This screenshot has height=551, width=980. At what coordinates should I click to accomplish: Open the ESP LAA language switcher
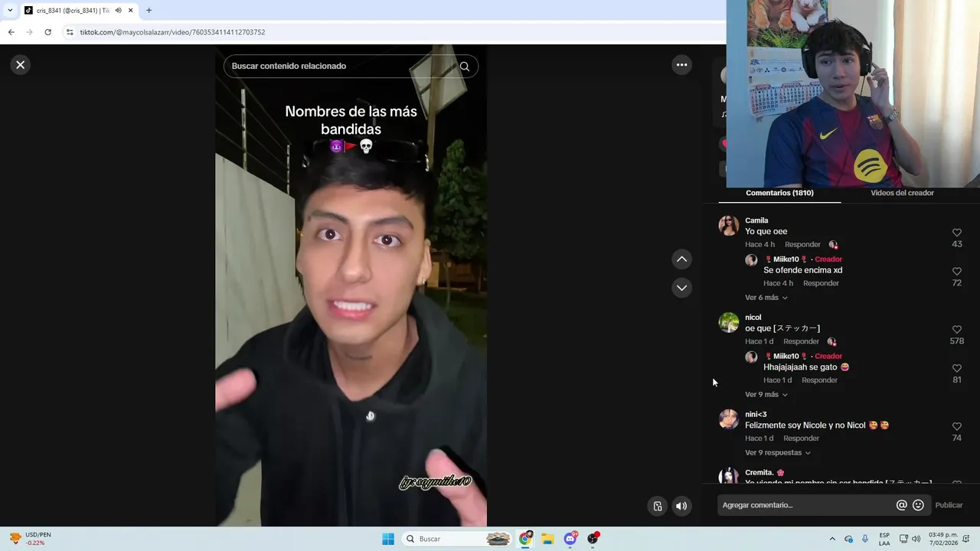click(884, 539)
